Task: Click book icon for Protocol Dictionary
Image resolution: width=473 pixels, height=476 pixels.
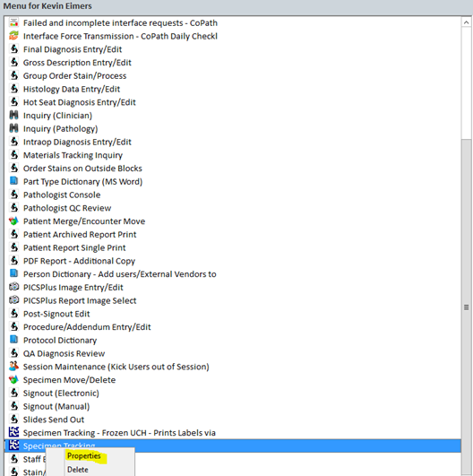Action: [x=13, y=340]
